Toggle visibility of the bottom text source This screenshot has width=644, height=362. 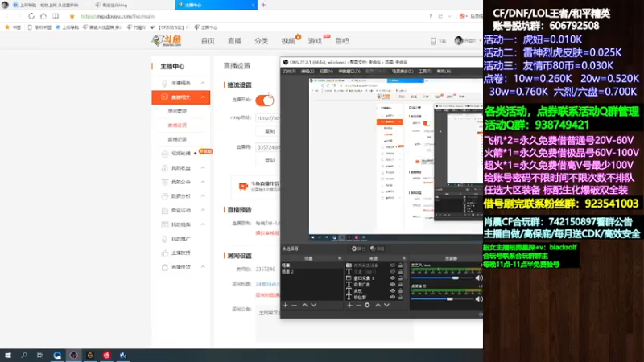(392, 297)
